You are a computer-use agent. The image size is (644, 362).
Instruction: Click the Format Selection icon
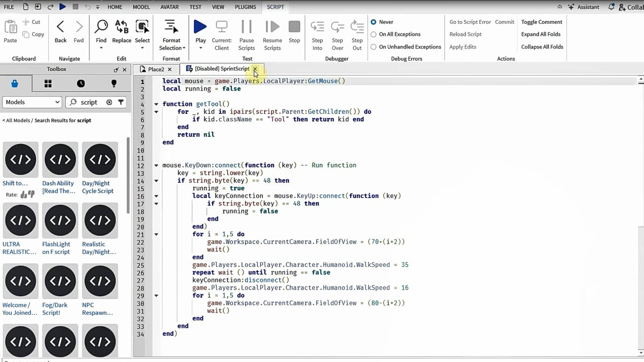click(171, 27)
